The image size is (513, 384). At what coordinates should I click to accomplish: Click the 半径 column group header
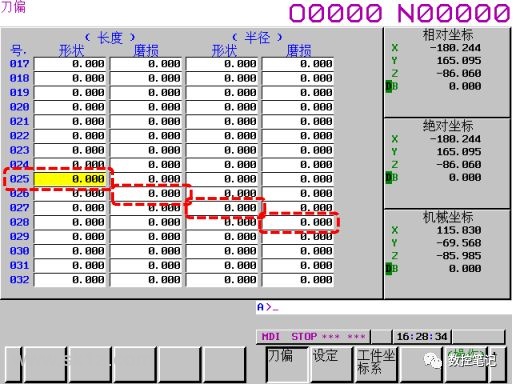click(257, 38)
